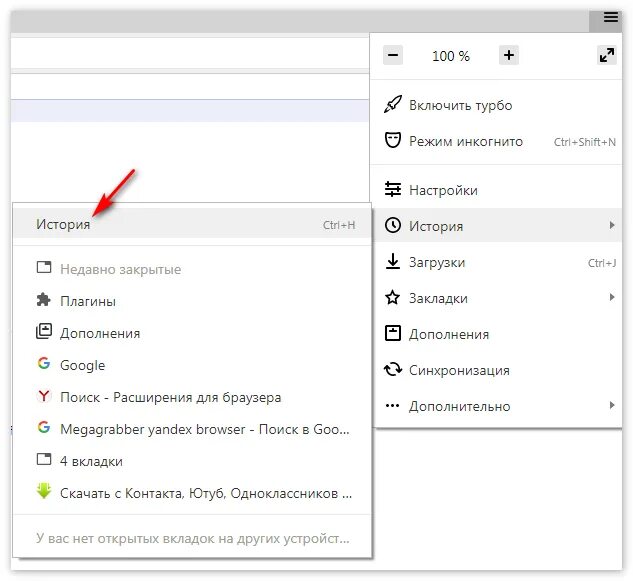Expand the История submenu arrow
Viewport: 633px width, 581px height.
612,225
